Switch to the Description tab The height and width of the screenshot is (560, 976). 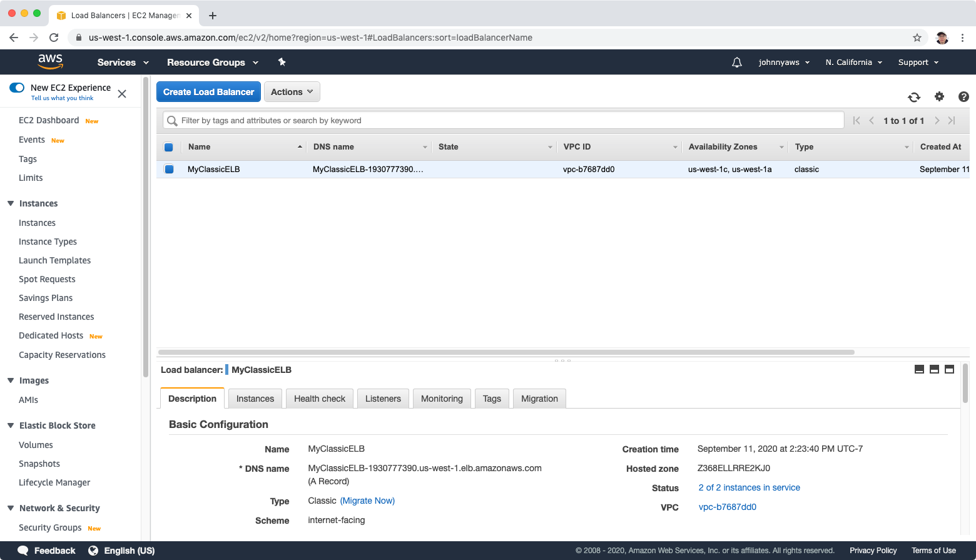click(192, 399)
